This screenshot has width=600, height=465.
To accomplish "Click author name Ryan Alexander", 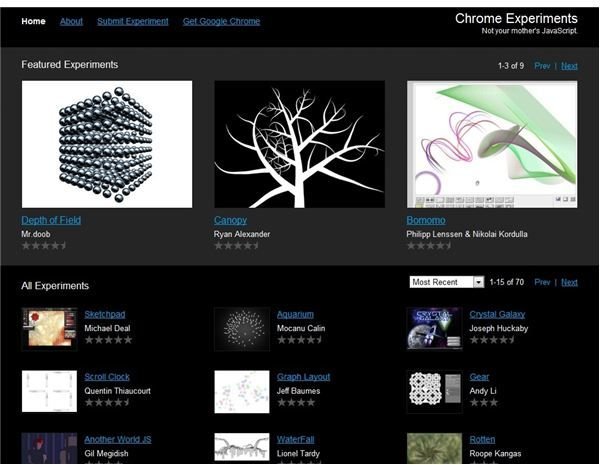I will click(x=242, y=234).
